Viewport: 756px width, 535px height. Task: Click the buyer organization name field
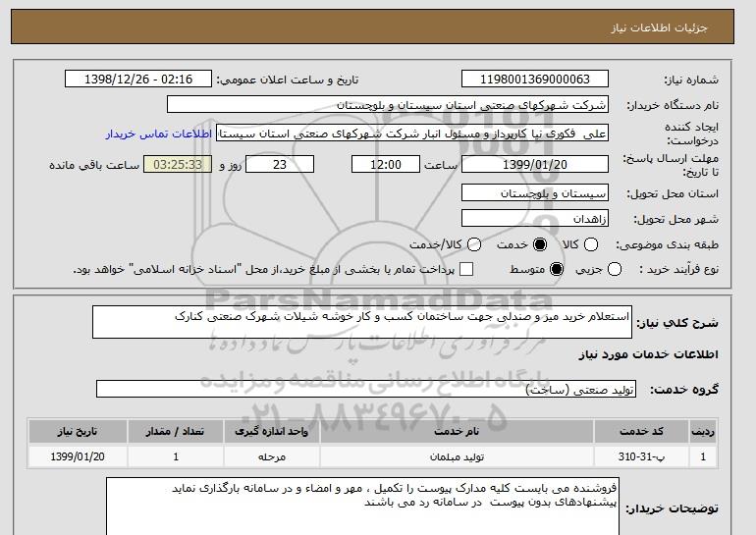(x=388, y=105)
